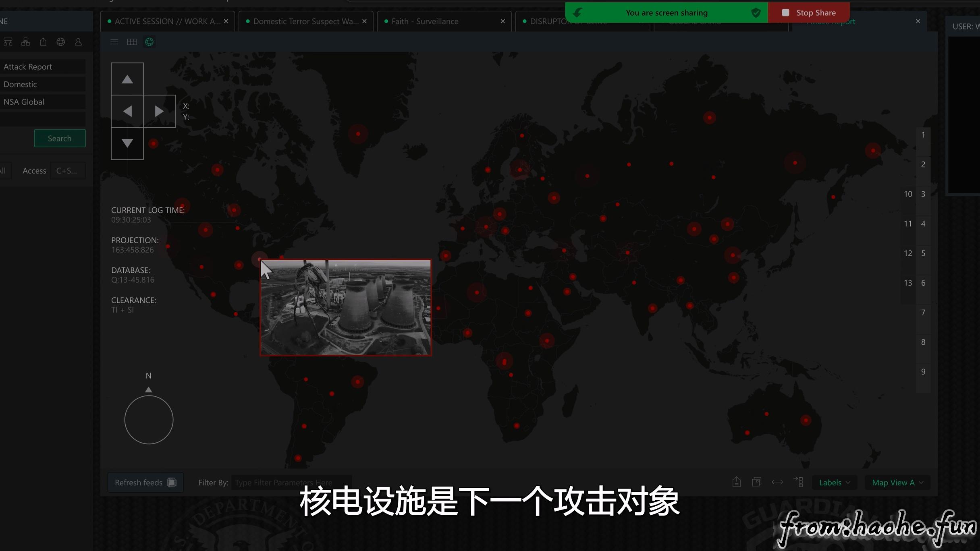Select number 2 in right index column
980x551 pixels.
click(923, 164)
